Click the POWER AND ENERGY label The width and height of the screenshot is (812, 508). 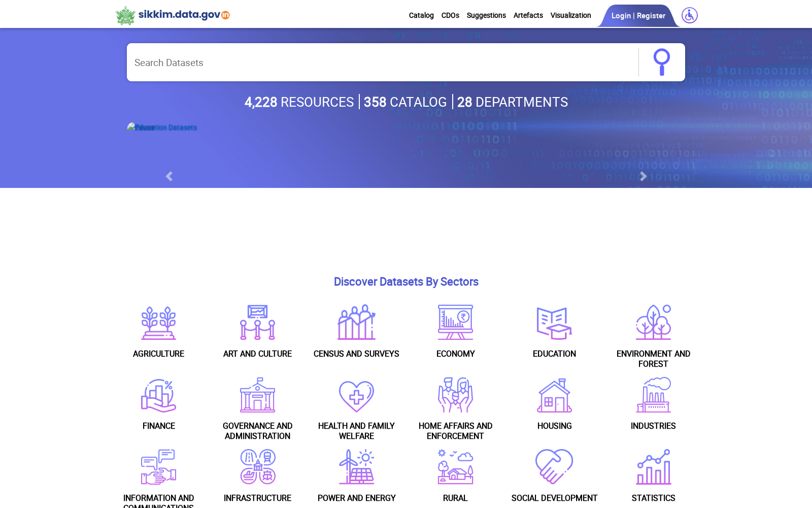tap(356, 498)
